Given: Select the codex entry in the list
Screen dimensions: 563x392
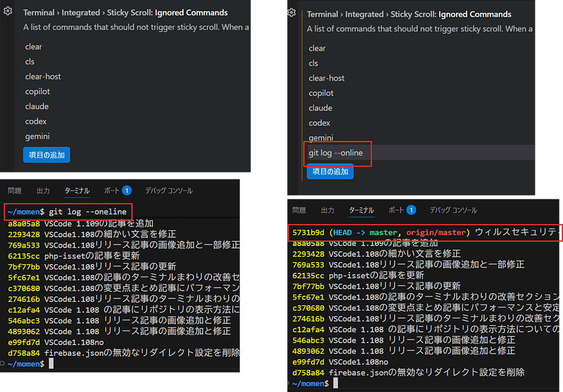Looking at the screenshot, I should click(35, 121).
